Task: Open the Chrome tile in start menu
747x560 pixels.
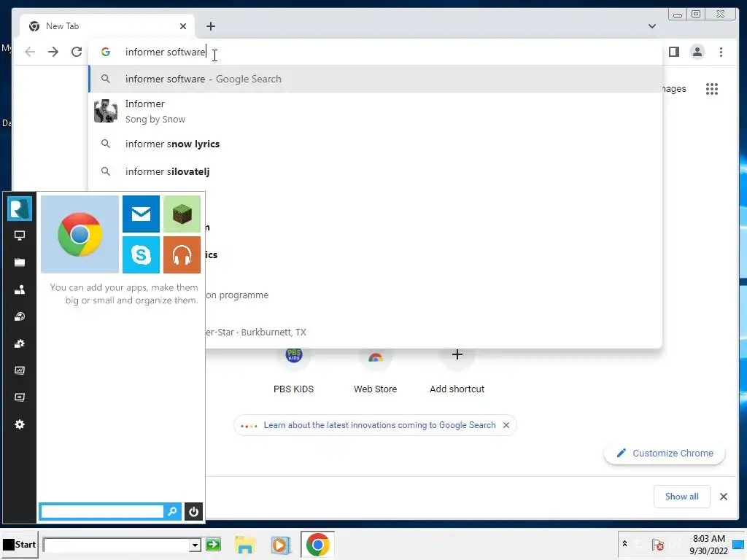Action: point(80,234)
